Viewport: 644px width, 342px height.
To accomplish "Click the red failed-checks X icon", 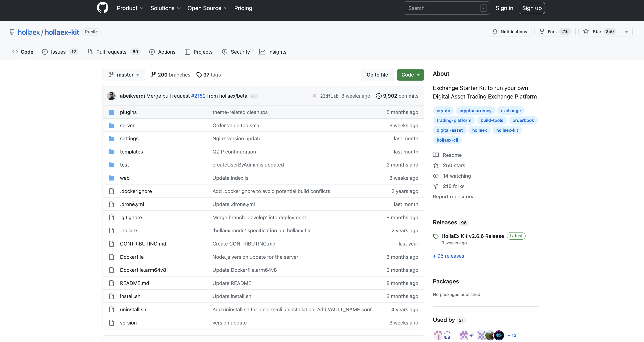I will tap(315, 96).
